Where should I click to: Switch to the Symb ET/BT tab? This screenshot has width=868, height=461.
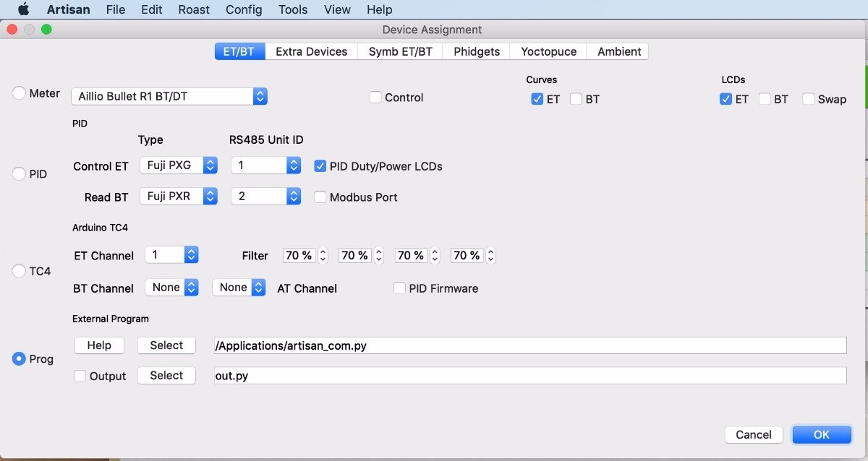click(400, 51)
